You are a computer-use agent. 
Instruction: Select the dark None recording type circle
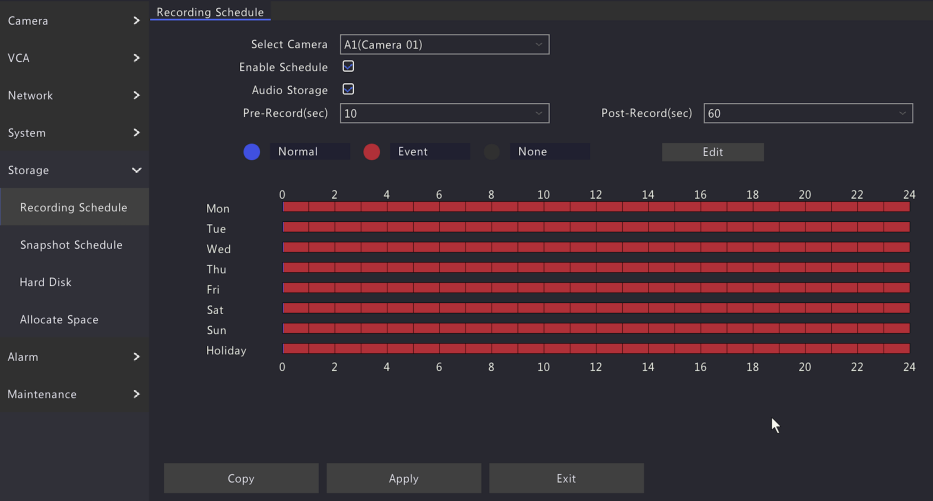[x=491, y=152]
